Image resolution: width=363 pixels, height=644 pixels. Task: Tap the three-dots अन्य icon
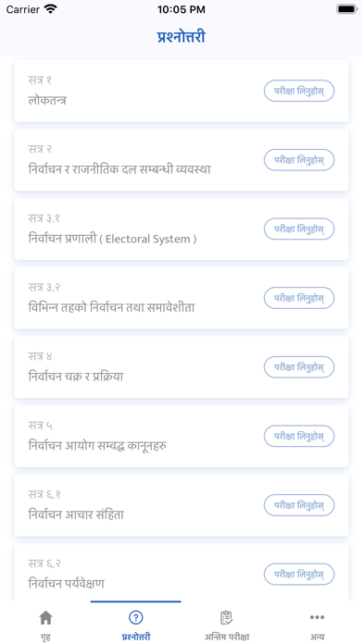pyautogui.click(x=317, y=617)
